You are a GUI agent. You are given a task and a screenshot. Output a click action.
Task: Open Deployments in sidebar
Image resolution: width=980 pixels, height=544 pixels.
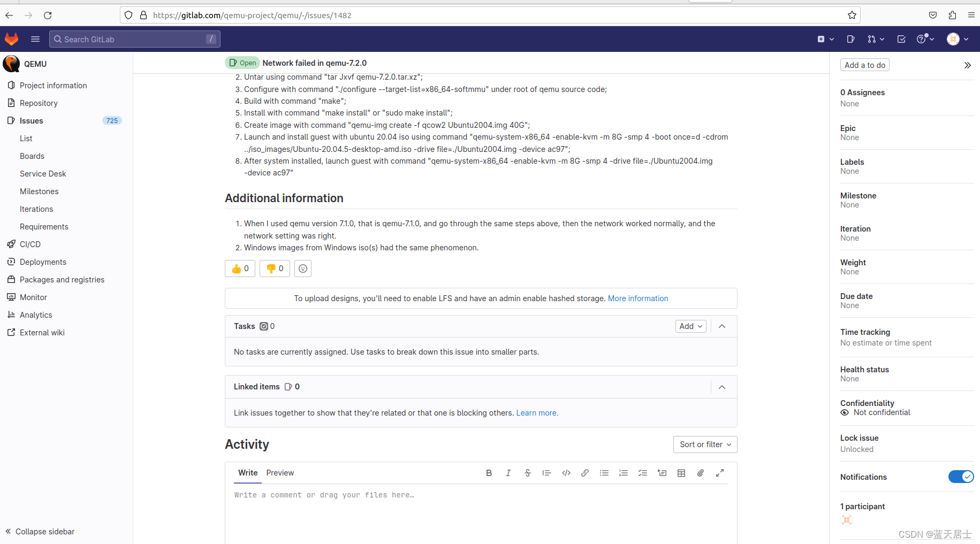43,262
